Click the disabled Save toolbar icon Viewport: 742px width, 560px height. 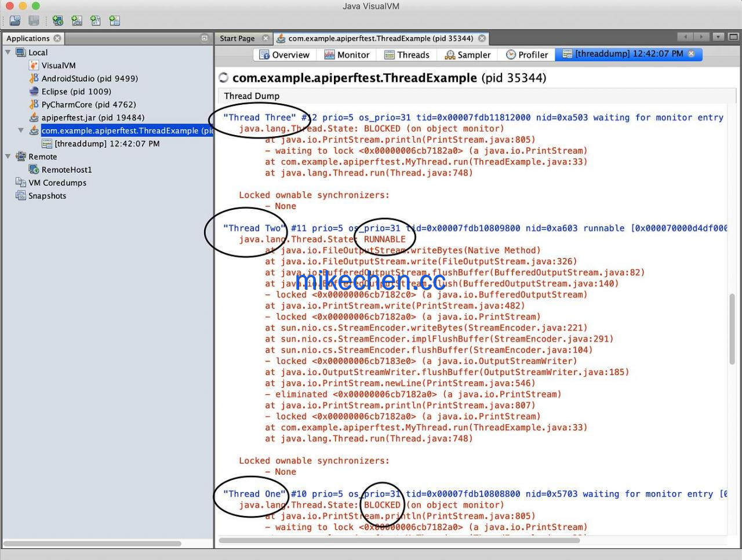tap(34, 21)
